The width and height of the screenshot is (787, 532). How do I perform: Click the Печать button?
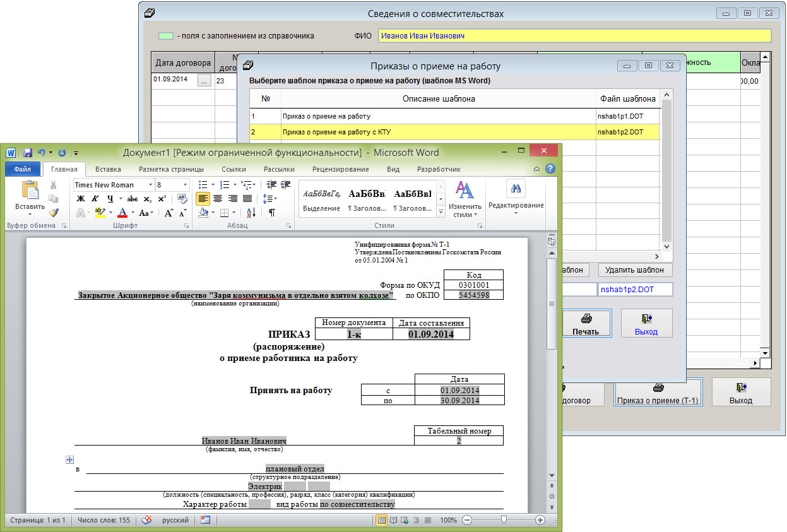point(585,323)
